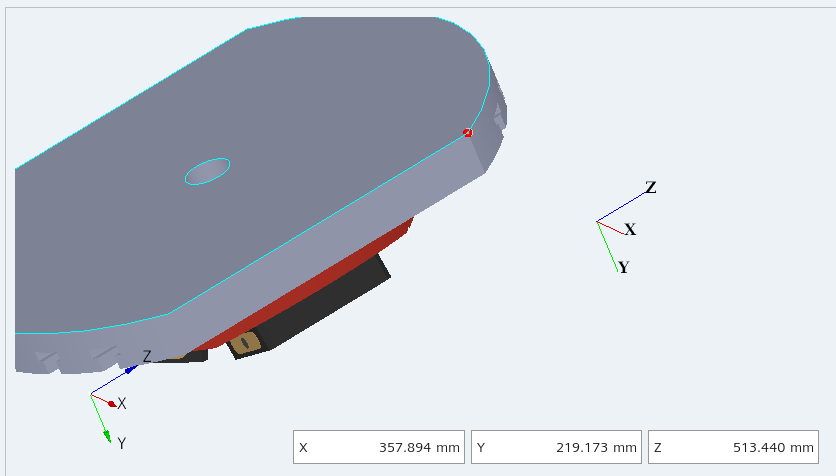Screen dimensions: 836x476
Task: Click the Z label of the bottom-left triad
Action: (147, 356)
